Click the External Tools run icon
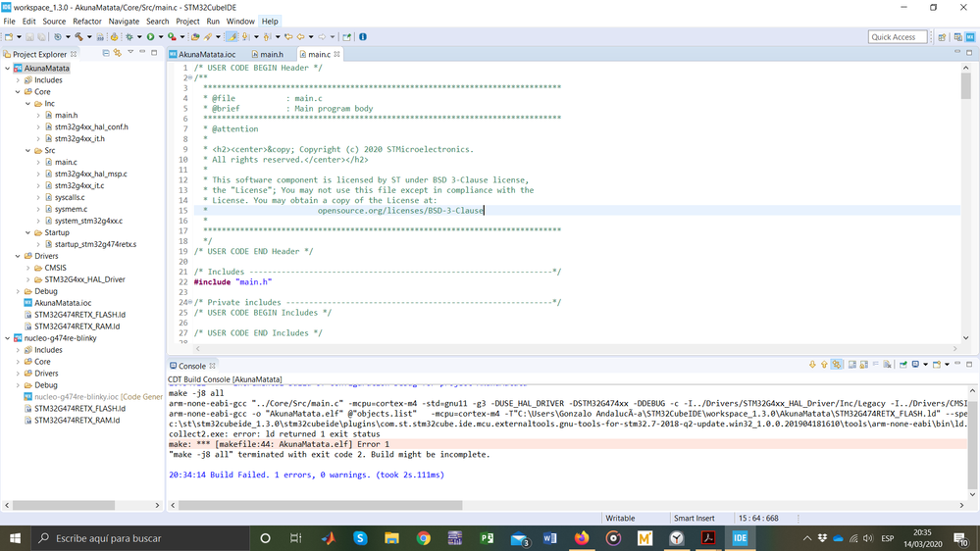 pos(172,37)
